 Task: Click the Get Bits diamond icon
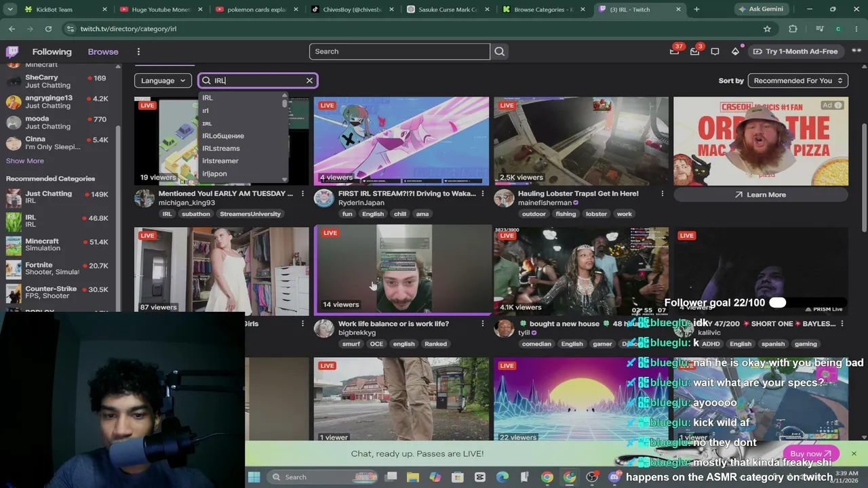(x=735, y=52)
